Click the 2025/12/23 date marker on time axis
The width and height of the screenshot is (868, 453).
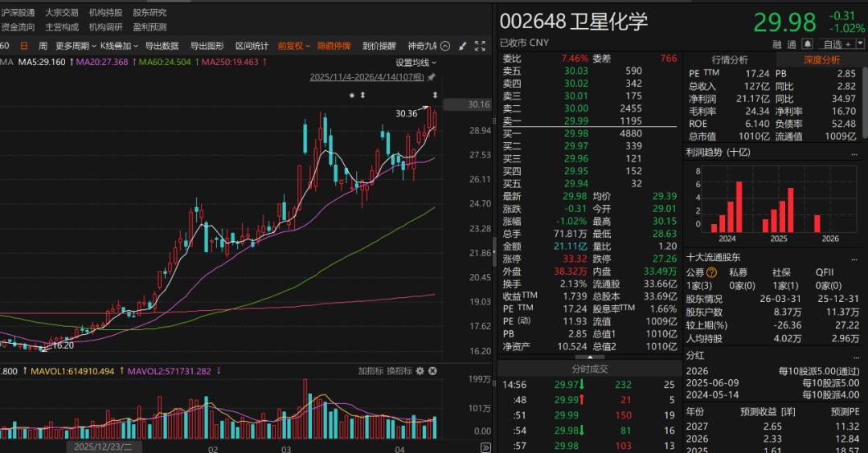pyautogui.click(x=103, y=447)
